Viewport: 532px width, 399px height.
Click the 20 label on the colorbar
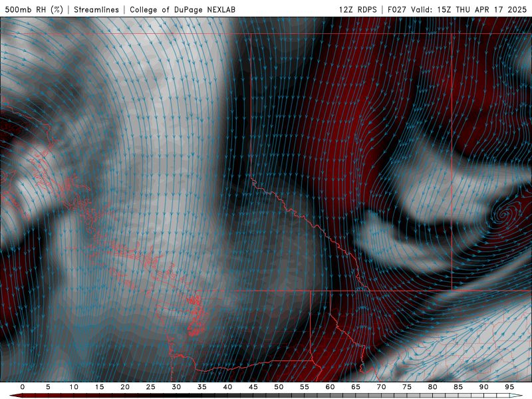tap(125, 387)
